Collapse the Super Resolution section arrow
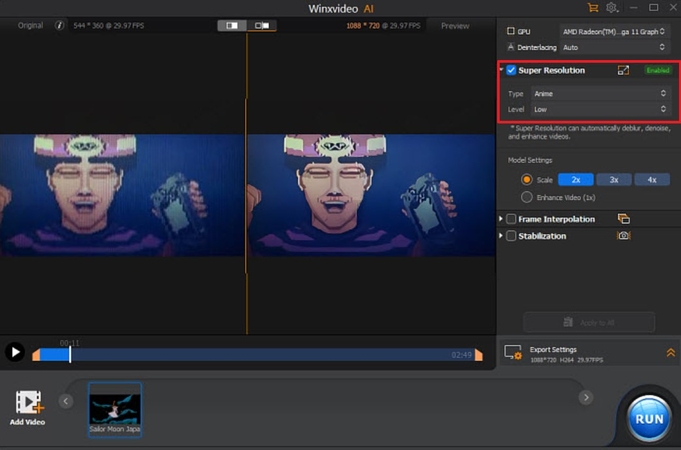 [501, 69]
